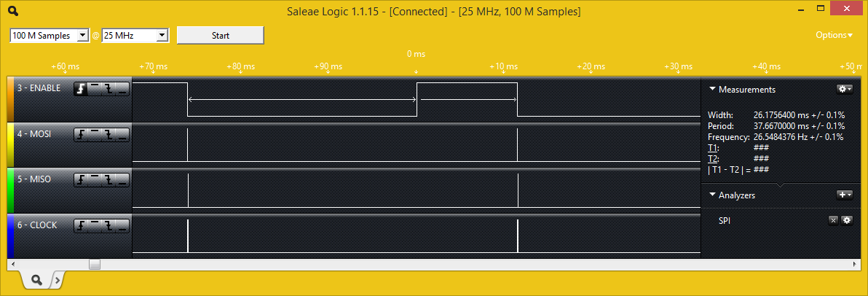Viewport: 868px width, 296px height.
Task: Set low level trigger on CLOCK channel
Action: click(x=122, y=225)
